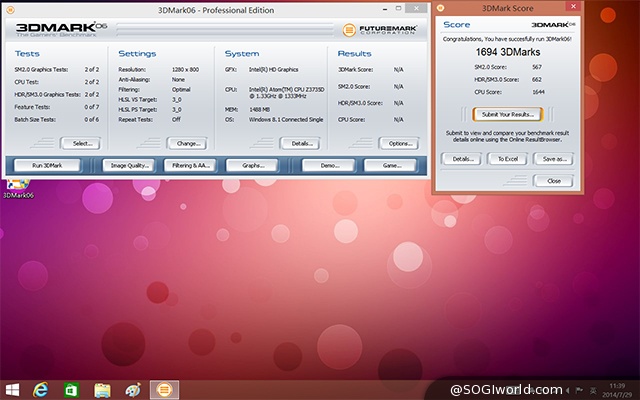Click 'Anti-Aliasing:' setting label
Viewport: 640px width, 400px height.
[134, 80]
